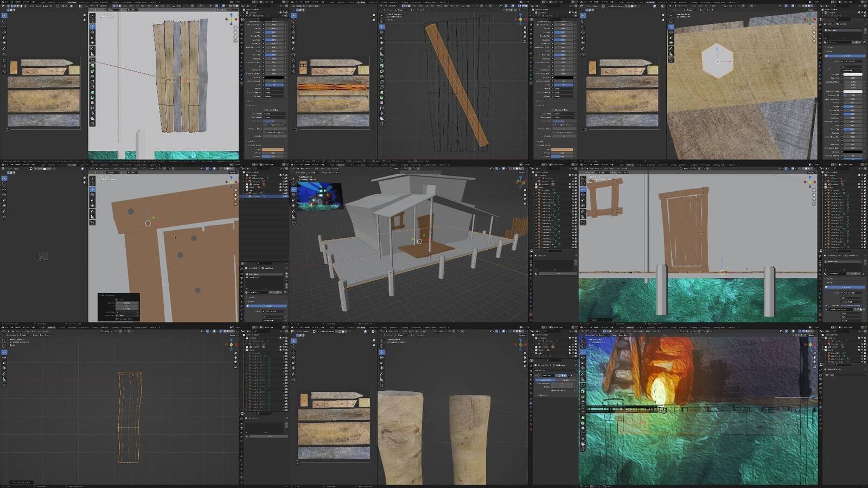The image size is (868, 488).
Task: Click the orbit gizmo in the hexagon close-up viewport
Action: point(810,20)
